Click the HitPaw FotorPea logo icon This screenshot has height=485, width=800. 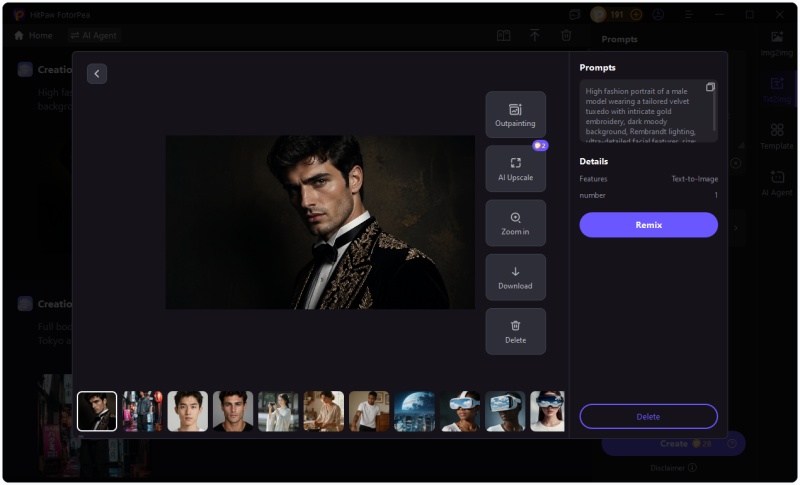coord(19,14)
